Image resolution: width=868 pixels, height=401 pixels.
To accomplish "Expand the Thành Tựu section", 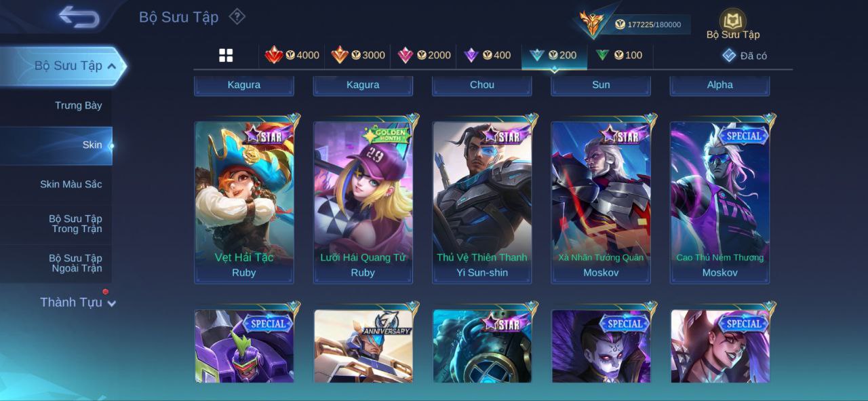I will 78,302.
